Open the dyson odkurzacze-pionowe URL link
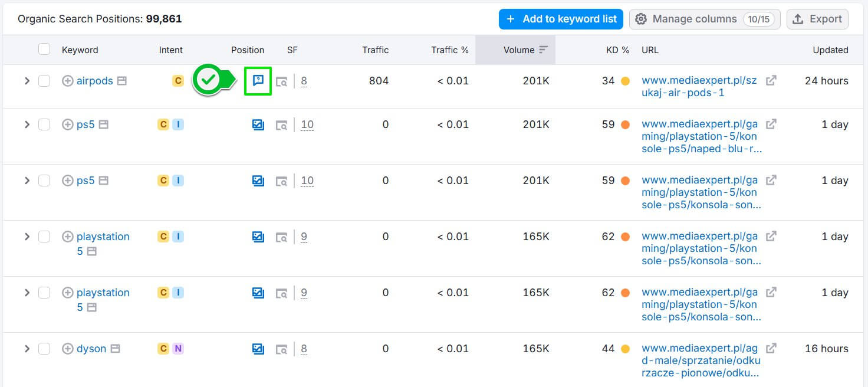Viewport: 868px width, 387px height. tap(701, 360)
